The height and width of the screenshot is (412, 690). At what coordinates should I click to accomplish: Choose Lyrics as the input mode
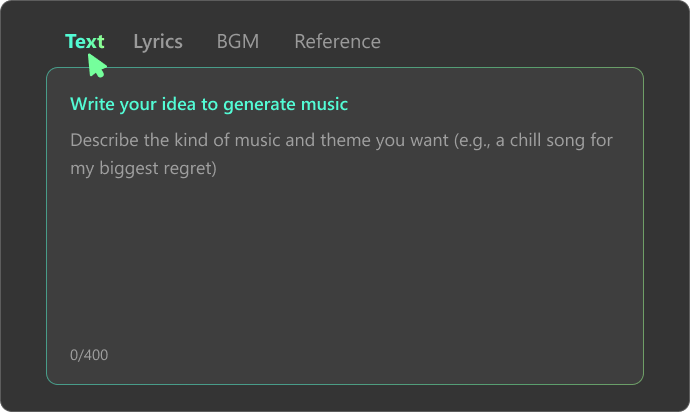[158, 42]
